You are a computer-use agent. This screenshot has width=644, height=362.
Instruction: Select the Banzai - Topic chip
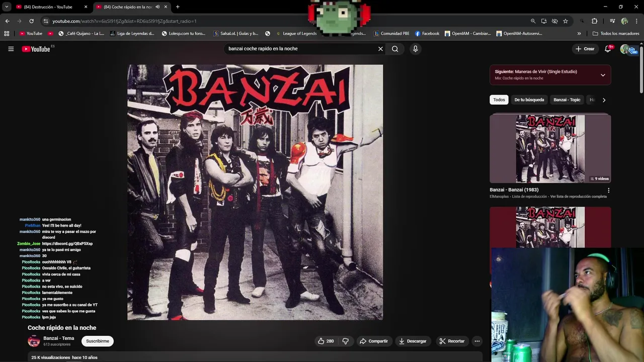pyautogui.click(x=567, y=100)
